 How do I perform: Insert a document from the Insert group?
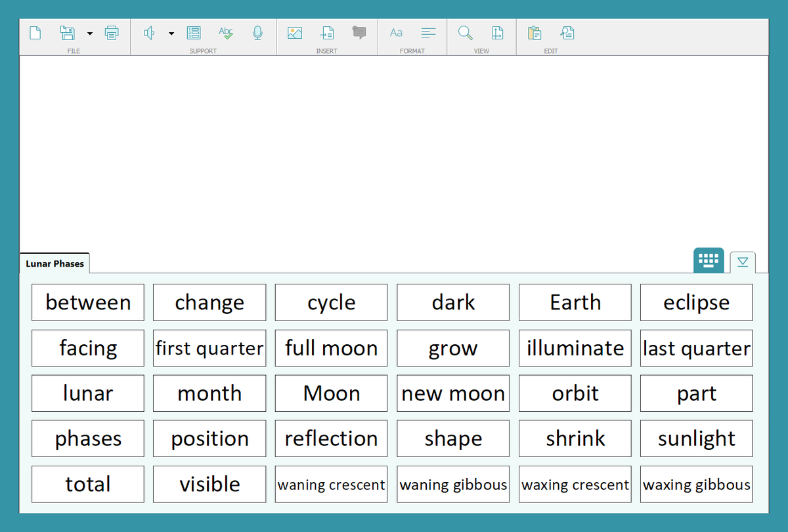pyautogui.click(x=327, y=32)
